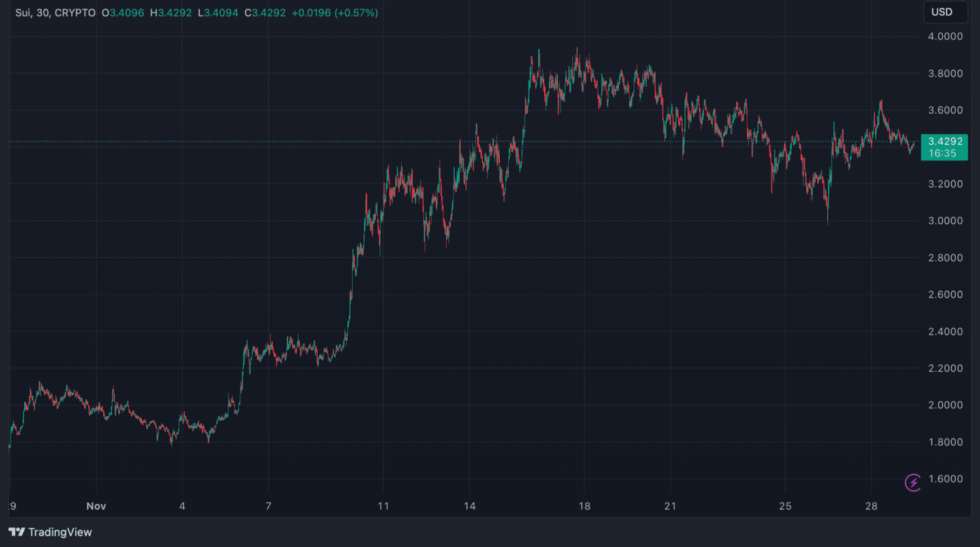
Task: Select the 7 date marker on time axis
Action: (x=269, y=506)
